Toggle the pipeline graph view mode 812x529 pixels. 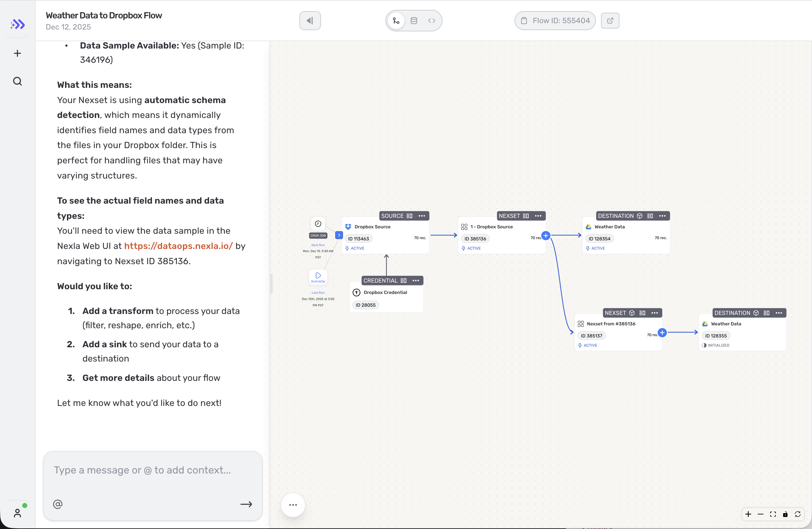point(396,21)
